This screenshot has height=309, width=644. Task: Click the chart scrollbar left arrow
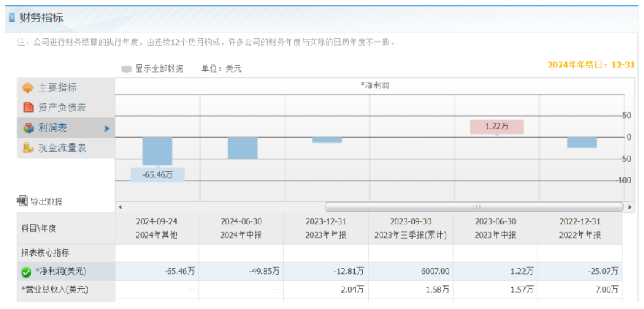tap(121, 206)
